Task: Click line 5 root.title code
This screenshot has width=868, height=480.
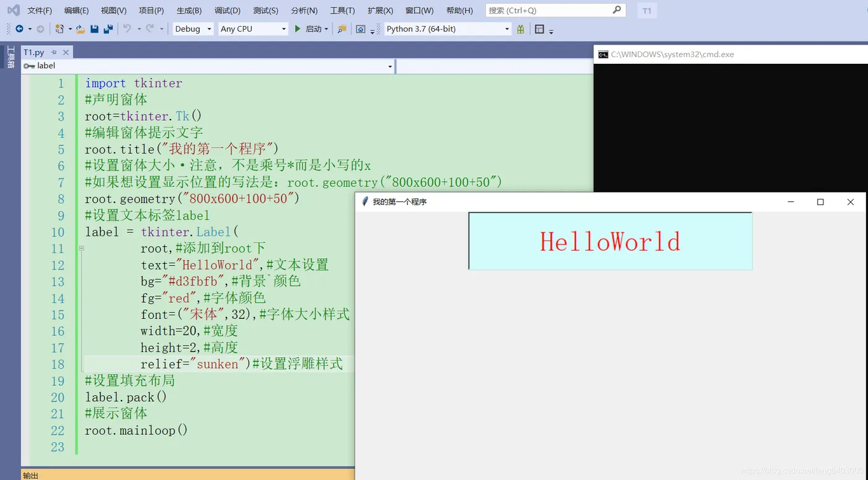Action: pyautogui.click(x=182, y=149)
